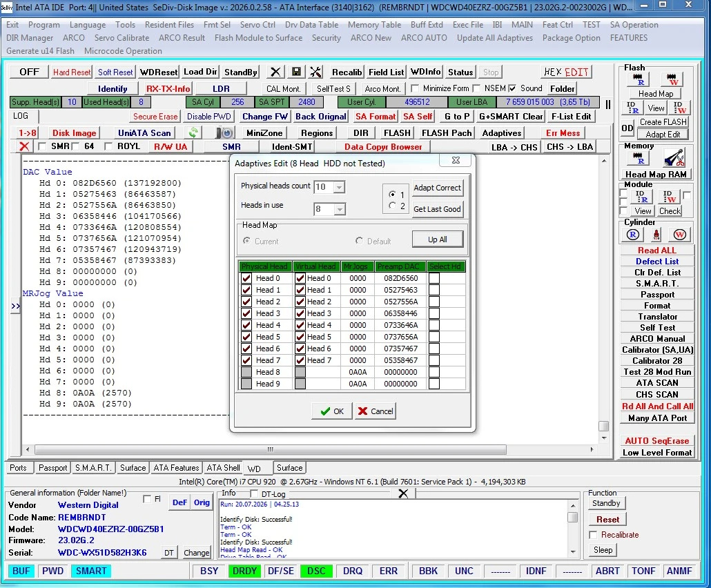
Task: Toggle the NSEM checkbox
Action: click(476, 88)
